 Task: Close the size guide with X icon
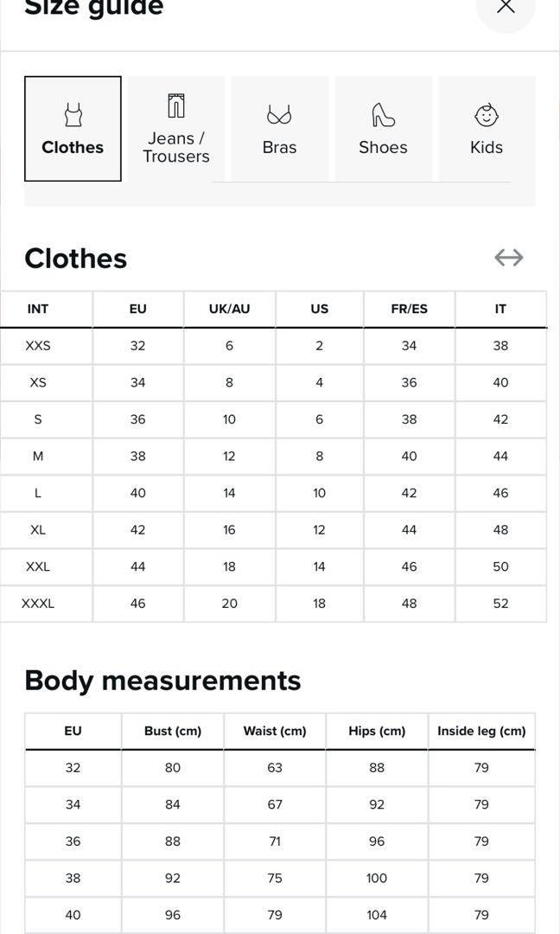click(506, 7)
